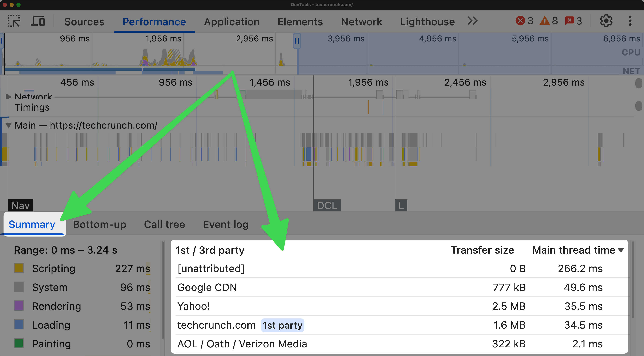The width and height of the screenshot is (644, 356).
Task: Click the Loading blue color swatch
Action: tap(19, 324)
